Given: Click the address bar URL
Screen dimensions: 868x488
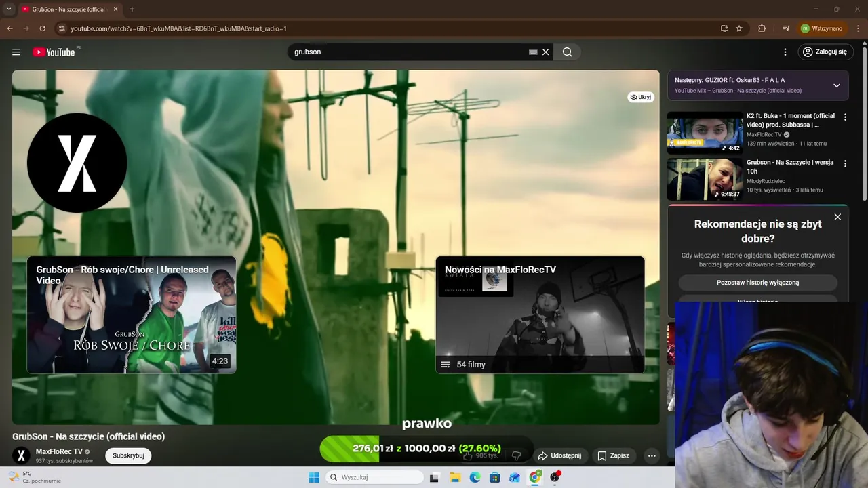Looking at the screenshot, I should [x=178, y=28].
